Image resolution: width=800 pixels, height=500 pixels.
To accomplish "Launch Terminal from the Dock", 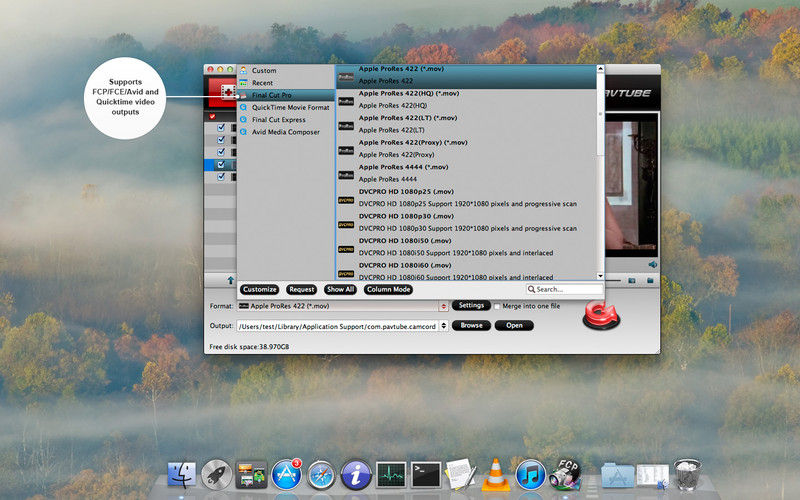I will [x=426, y=475].
